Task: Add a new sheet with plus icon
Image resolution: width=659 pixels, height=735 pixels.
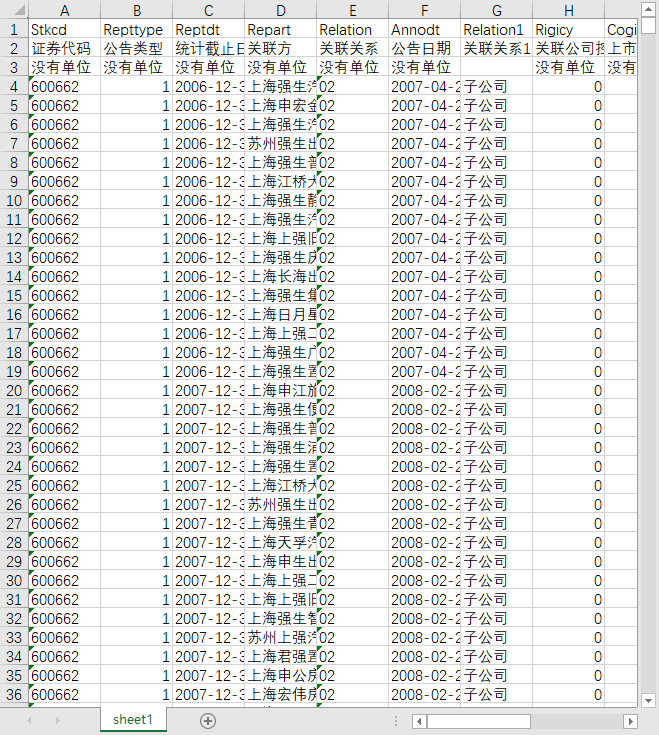Action: pyautogui.click(x=208, y=720)
